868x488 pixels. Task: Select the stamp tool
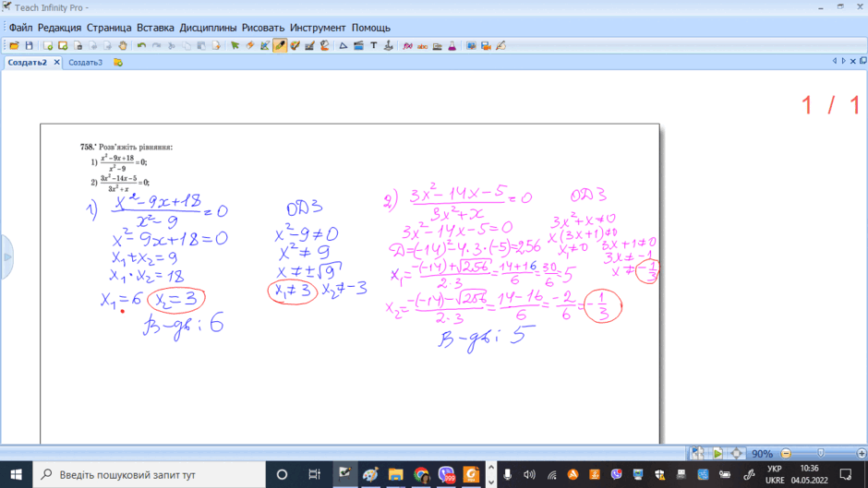[389, 46]
